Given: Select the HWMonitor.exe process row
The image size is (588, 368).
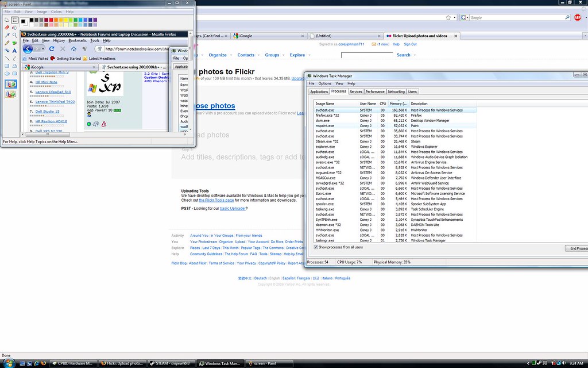Looking at the screenshot, I should (x=395, y=230).
